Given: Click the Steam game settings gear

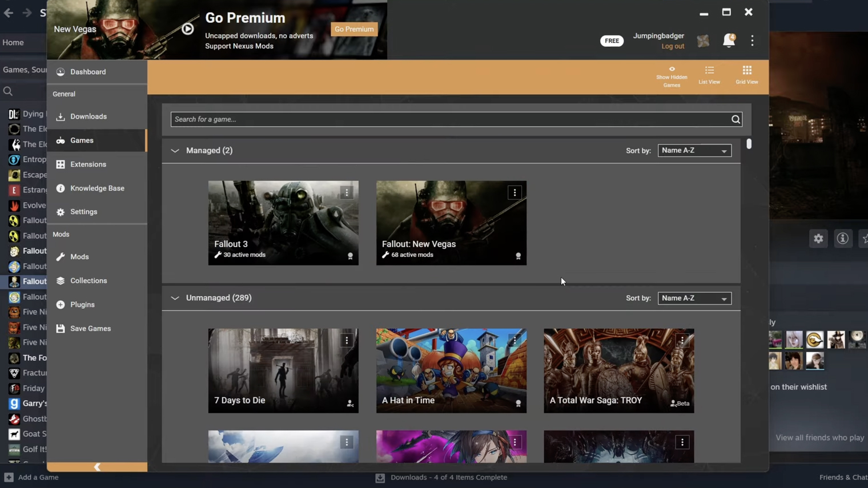Looking at the screenshot, I should click(818, 239).
